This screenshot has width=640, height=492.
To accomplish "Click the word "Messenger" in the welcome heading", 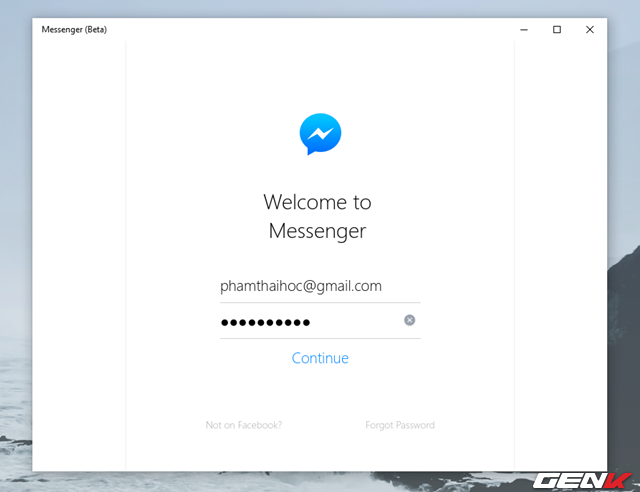I will (x=318, y=231).
